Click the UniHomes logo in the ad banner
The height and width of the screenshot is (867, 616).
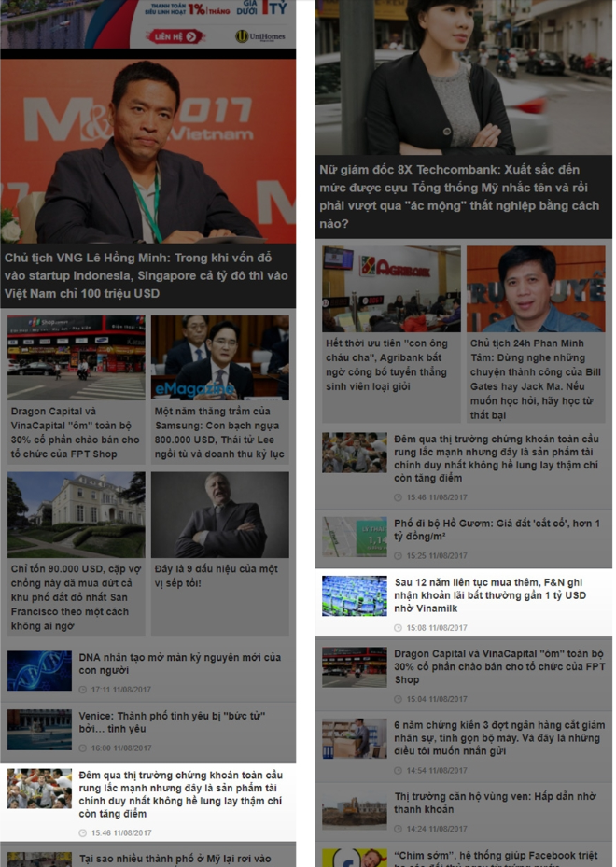point(255,36)
